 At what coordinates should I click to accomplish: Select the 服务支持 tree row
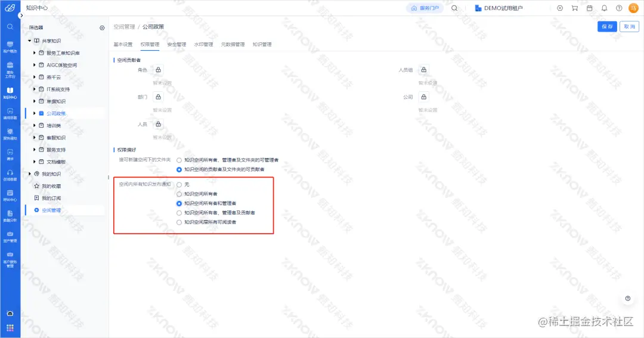pos(65,150)
